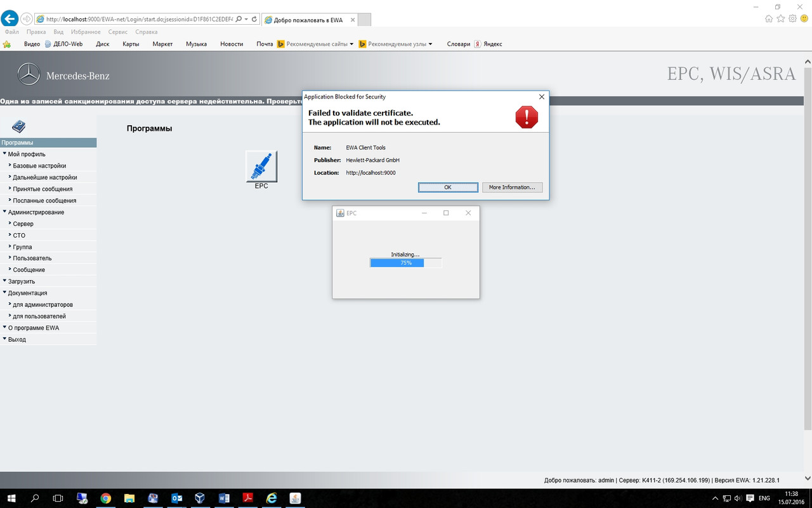Open VirtualBox from the taskbar
The image size is (812, 508).
[x=200, y=498]
